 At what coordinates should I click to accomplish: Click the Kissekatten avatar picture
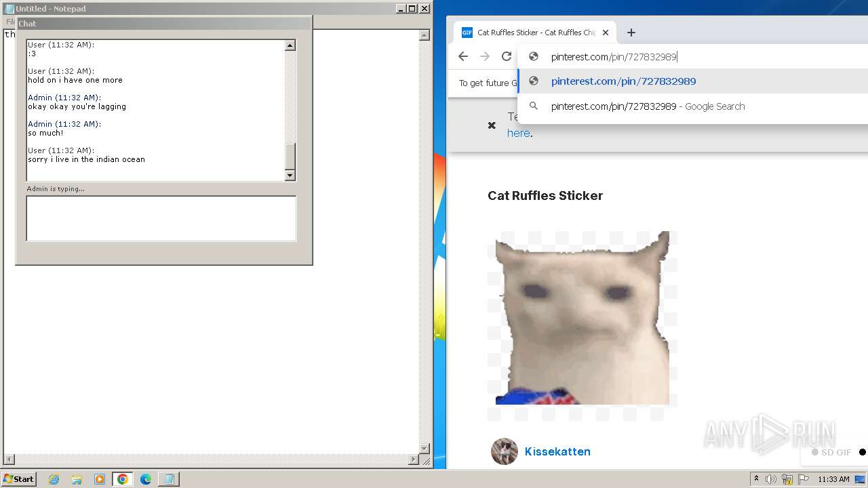[505, 451]
